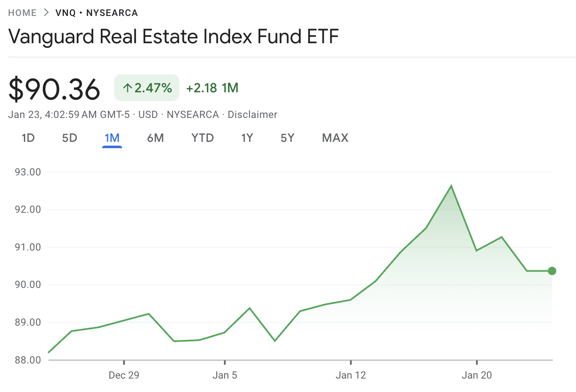Click the green endpoint dot on the chart

point(552,271)
